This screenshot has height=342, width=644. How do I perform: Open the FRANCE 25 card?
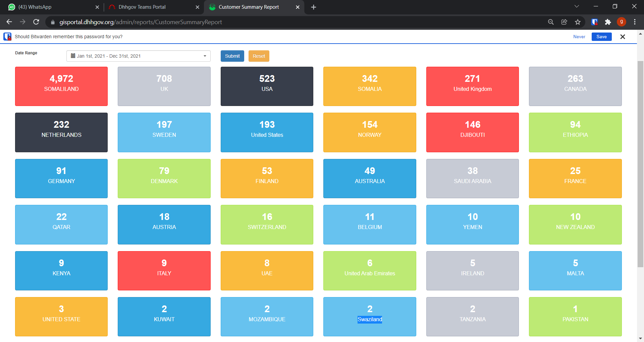coord(575,178)
